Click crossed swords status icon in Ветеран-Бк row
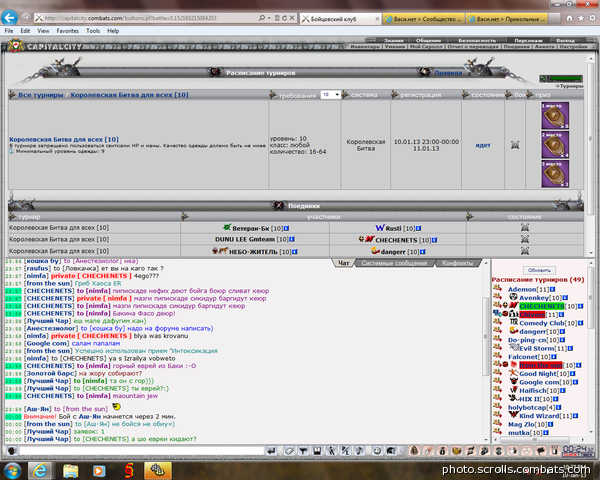600x480 pixels. coord(525,228)
